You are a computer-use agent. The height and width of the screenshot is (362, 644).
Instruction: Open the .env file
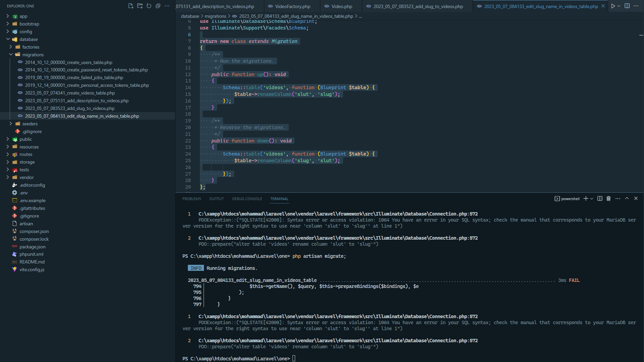click(x=23, y=193)
